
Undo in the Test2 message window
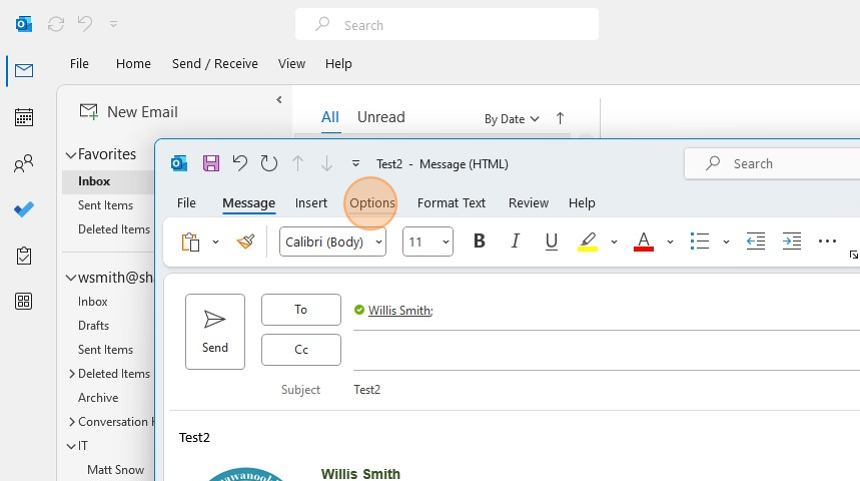point(240,163)
